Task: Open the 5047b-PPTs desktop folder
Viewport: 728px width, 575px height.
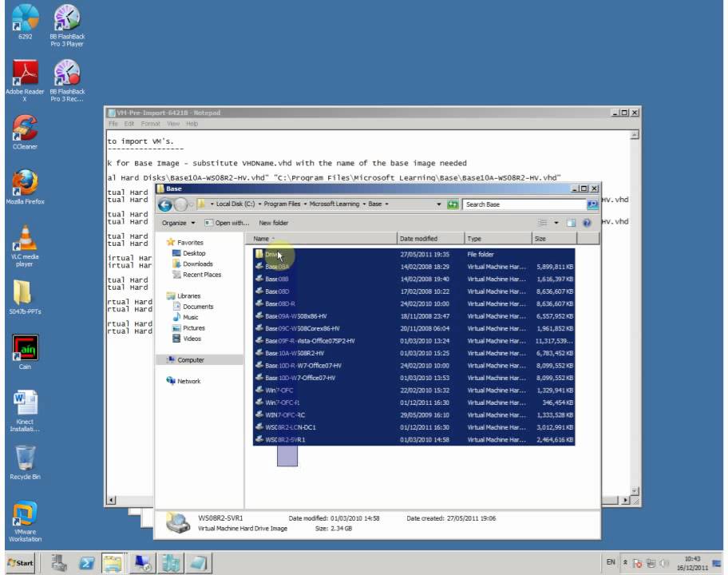Action: tap(25, 297)
